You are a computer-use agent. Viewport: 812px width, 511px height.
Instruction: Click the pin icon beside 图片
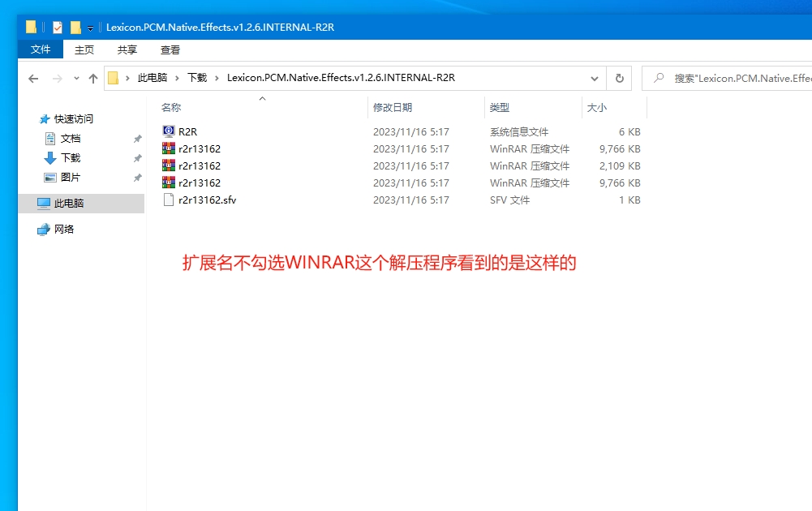click(137, 178)
